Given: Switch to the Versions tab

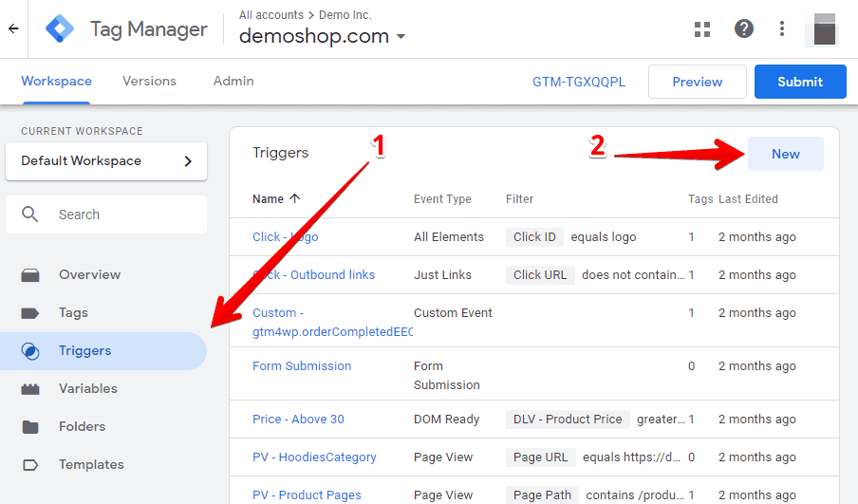Looking at the screenshot, I should point(149,81).
